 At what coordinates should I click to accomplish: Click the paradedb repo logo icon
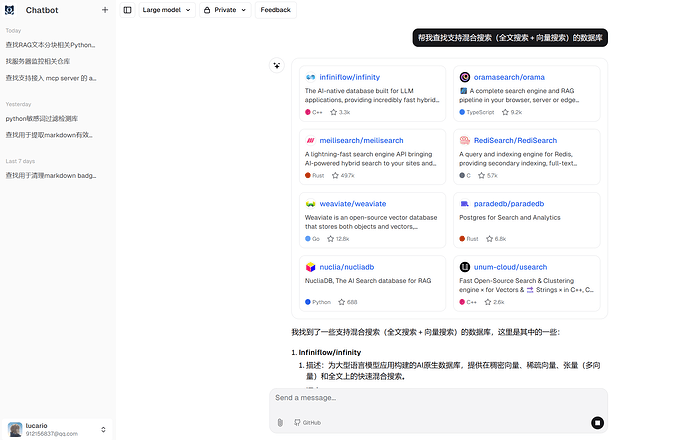pos(465,204)
